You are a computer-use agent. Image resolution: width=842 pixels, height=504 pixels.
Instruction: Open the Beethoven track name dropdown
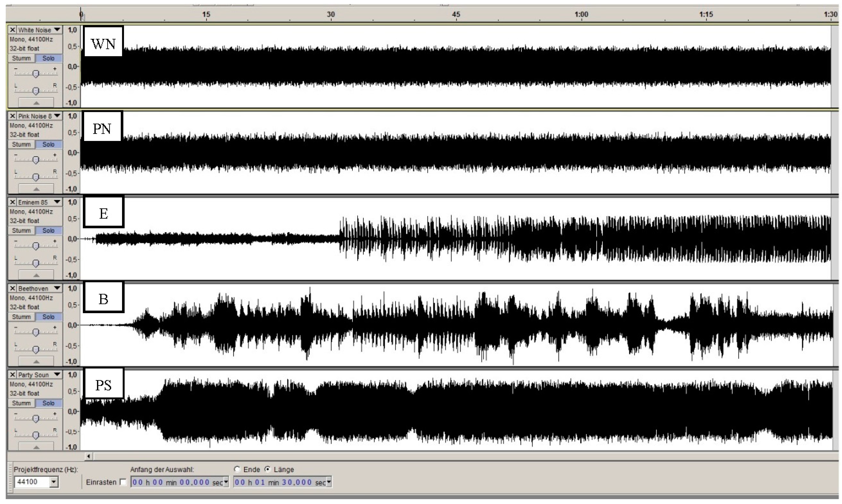(x=57, y=288)
